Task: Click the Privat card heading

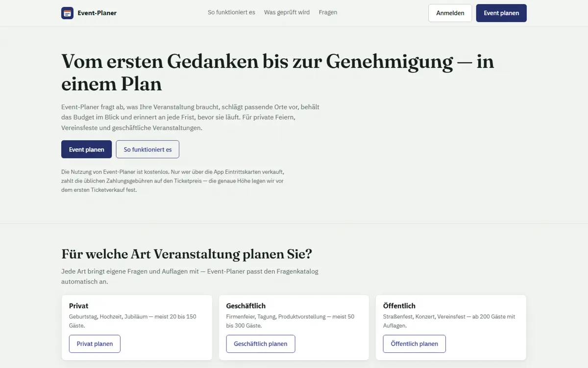Action: [x=79, y=306]
